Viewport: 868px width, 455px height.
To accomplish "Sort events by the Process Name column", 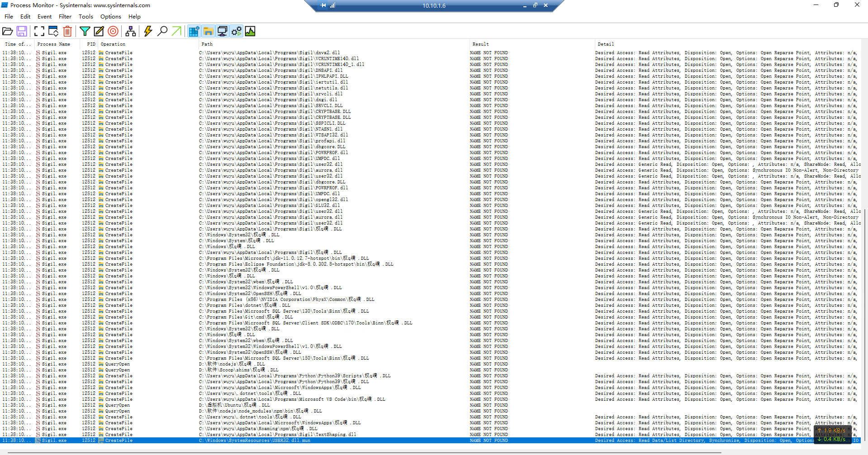I will click(54, 44).
